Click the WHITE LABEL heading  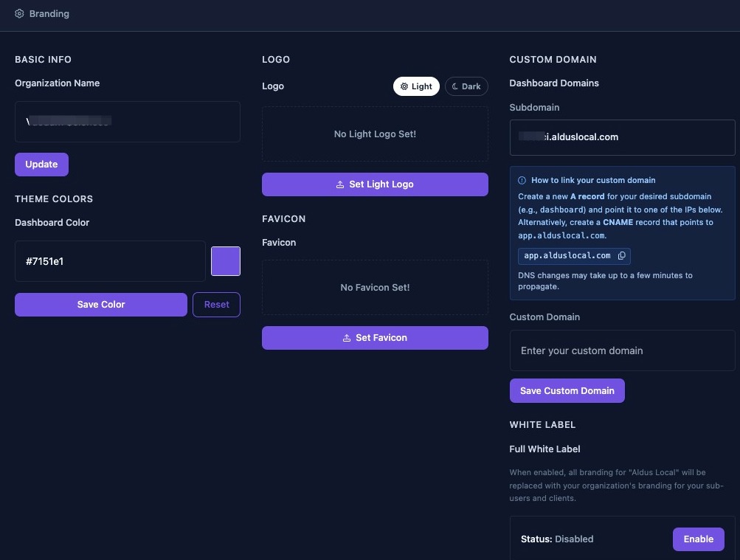pos(543,424)
